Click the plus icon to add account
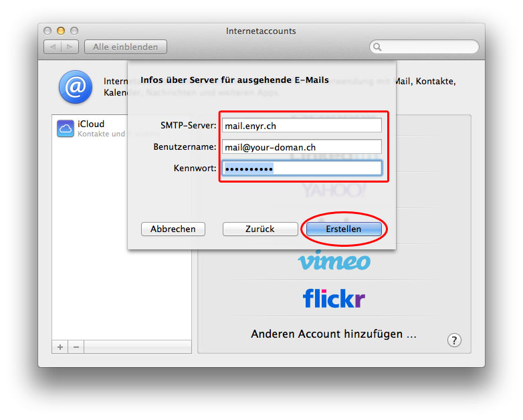This screenshot has width=523, height=420. [60, 347]
